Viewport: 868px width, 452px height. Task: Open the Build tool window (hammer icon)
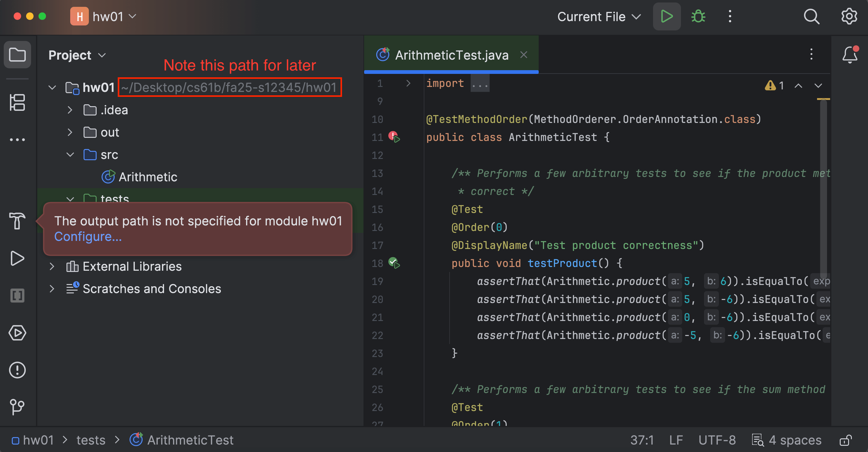pos(17,221)
